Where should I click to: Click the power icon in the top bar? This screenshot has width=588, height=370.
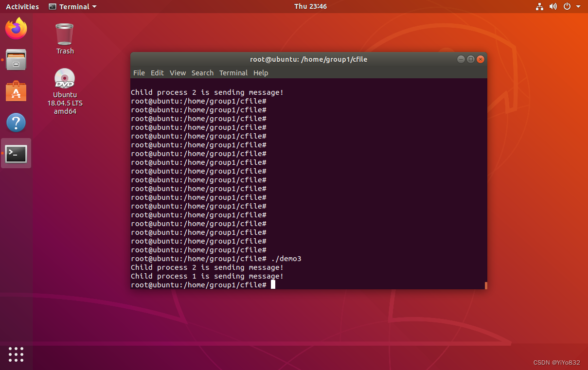566,6
